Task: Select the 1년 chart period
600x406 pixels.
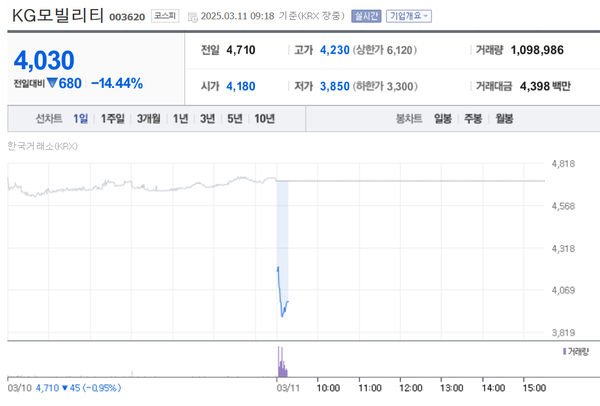Action: click(180, 119)
